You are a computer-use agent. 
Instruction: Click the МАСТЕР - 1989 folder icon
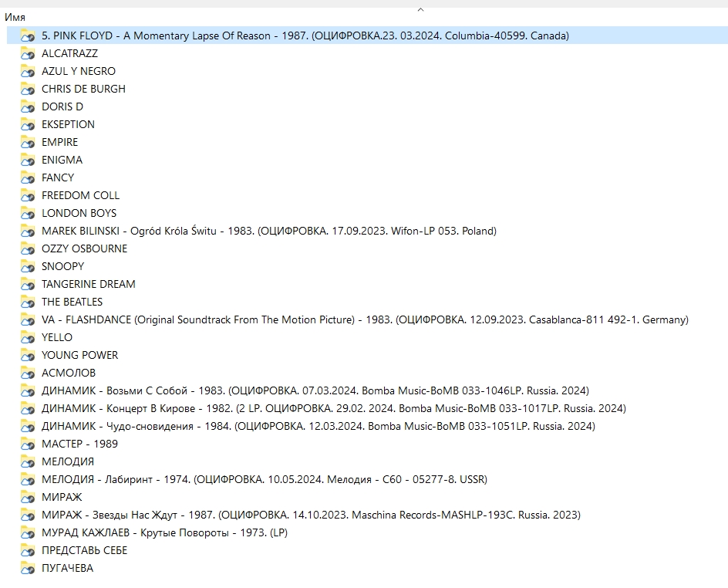pos(28,444)
